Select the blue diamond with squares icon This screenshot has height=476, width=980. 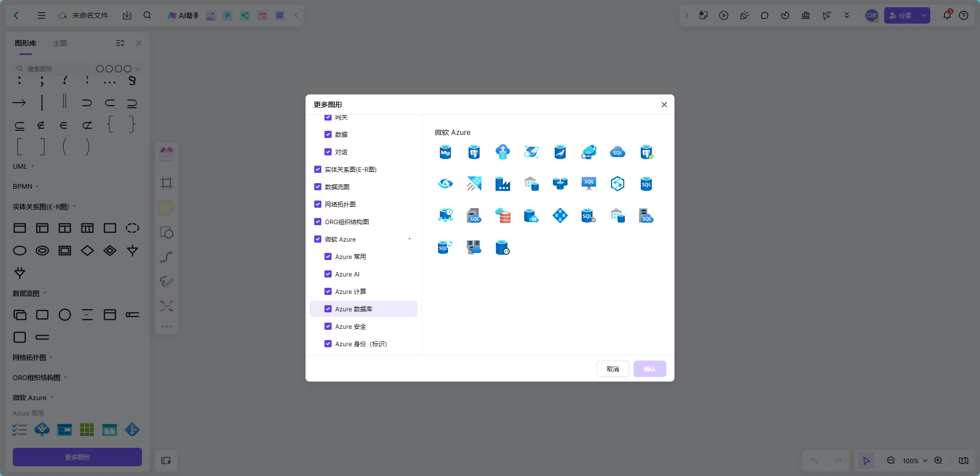pos(560,215)
